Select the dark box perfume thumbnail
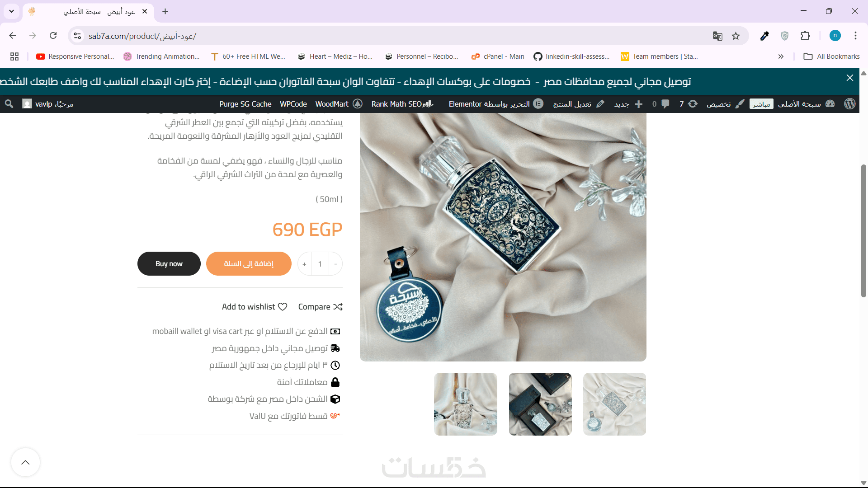Image resolution: width=868 pixels, height=488 pixels. point(540,404)
